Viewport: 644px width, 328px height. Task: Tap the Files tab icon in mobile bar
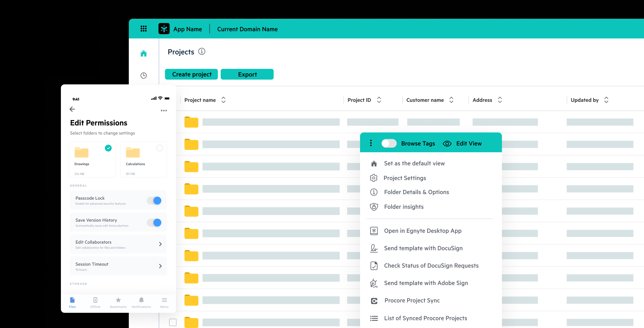coord(72,300)
